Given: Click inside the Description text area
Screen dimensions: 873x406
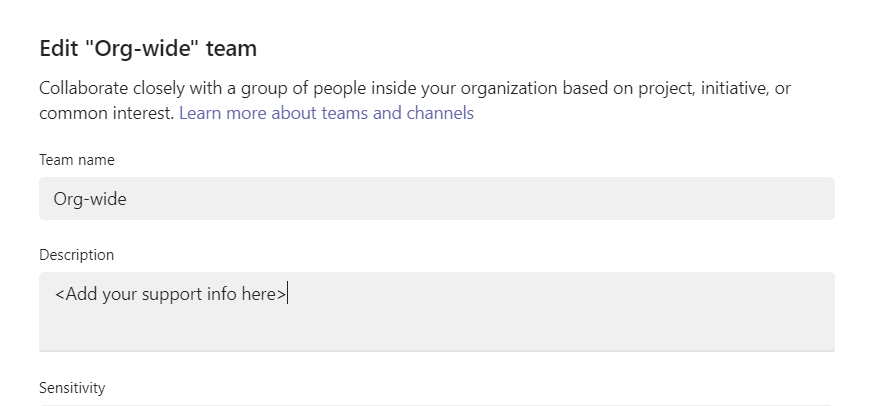Looking at the screenshot, I should (x=436, y=311).
